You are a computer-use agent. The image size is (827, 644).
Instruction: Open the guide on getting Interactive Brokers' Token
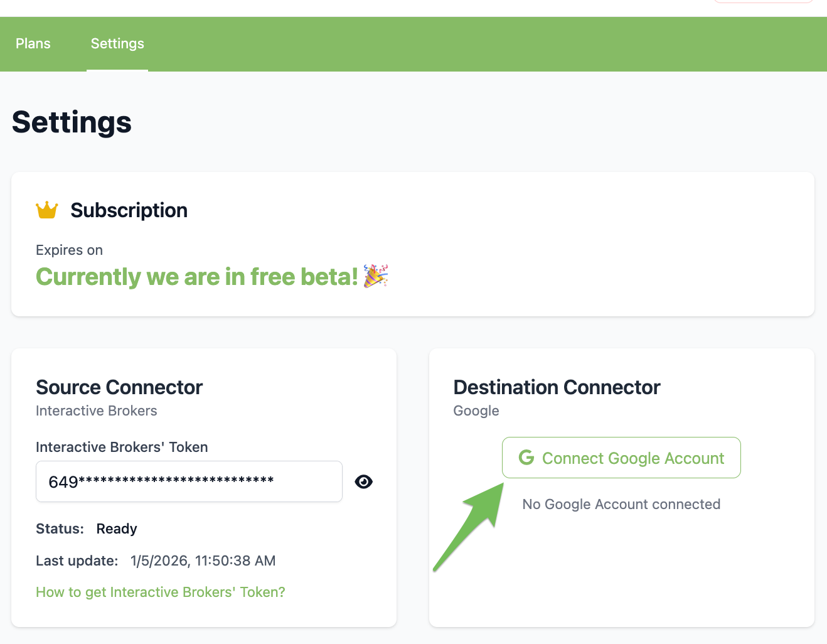pyautogui.click(x=160, y=592)
